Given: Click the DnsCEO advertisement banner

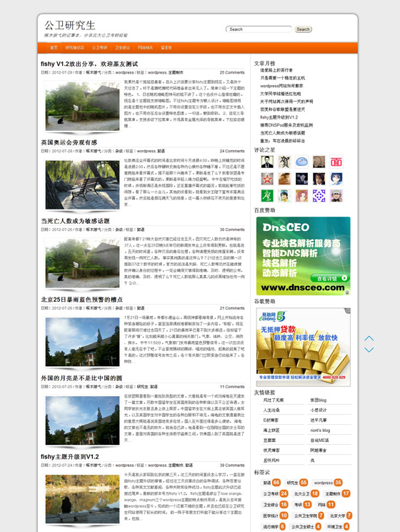Looking at the screenshot, I should [304, 256].
